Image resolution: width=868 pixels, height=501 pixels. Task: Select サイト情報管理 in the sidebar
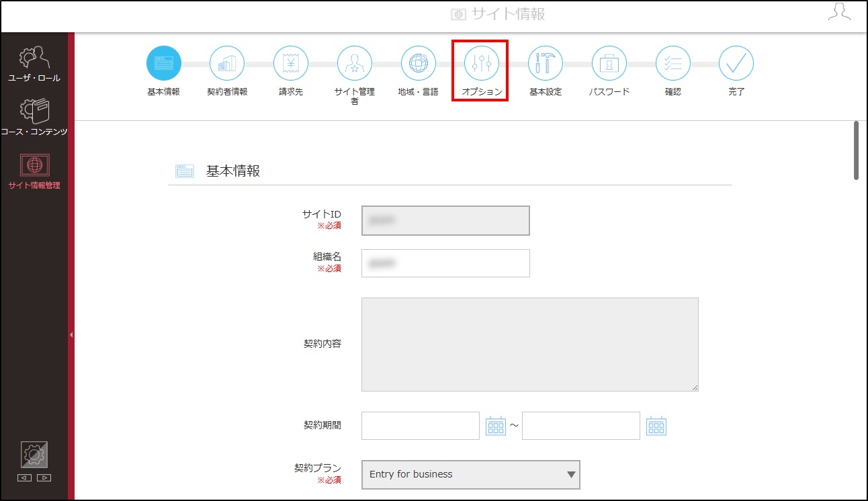pyautogui.click(x=34, y=171)
